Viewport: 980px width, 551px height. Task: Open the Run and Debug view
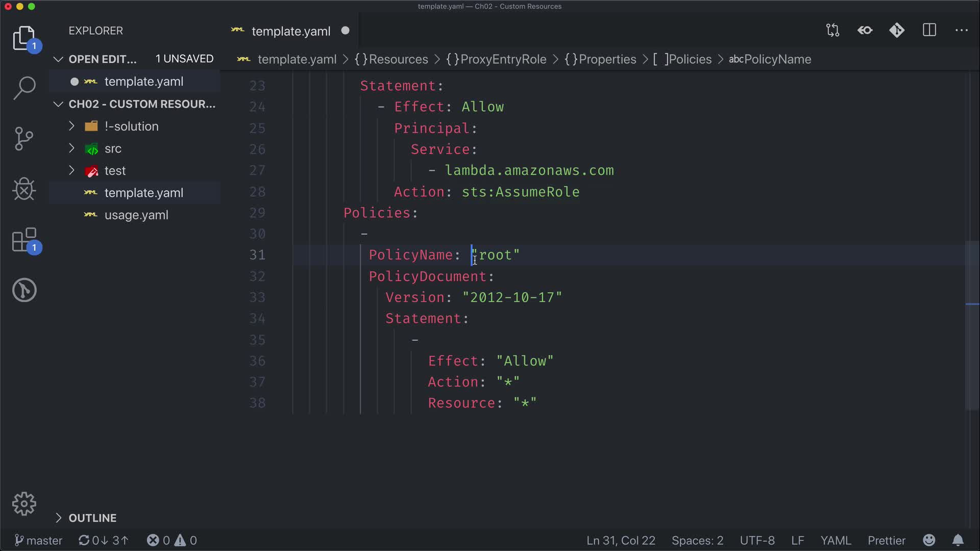[24, 189]
